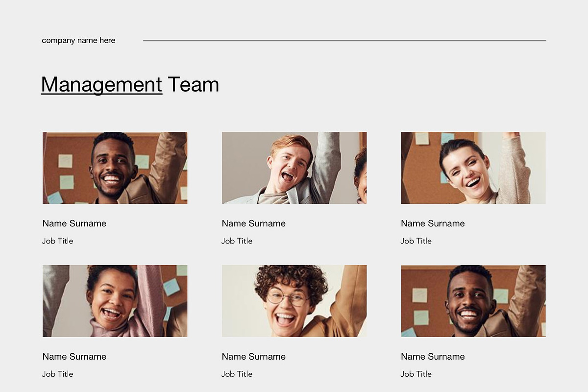This screenshot has width=588, height=392.
Task: Select 'Name Surname' under red-haired man photo
Action: pyautogui.click(x=254, y=223)
